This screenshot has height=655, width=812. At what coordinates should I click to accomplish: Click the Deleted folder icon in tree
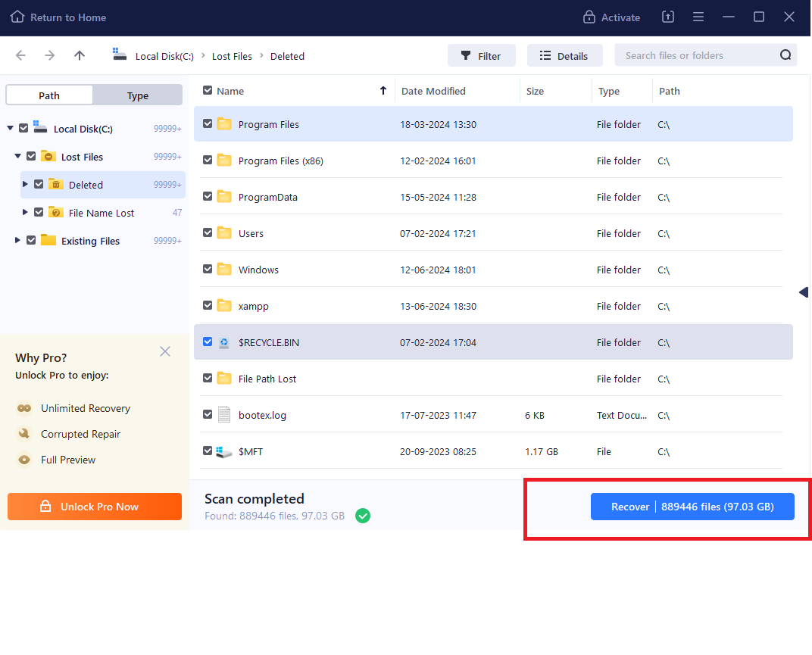(56, 184)
